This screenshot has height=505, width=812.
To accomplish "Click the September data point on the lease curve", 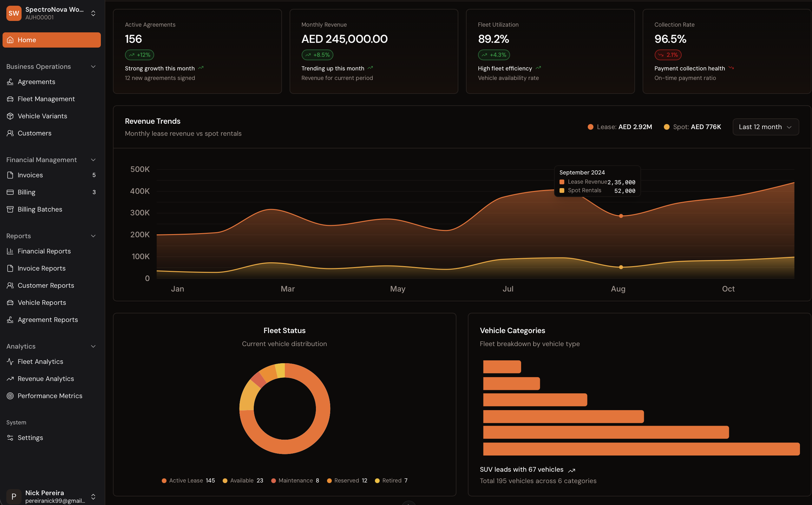I will click(621, 216).
